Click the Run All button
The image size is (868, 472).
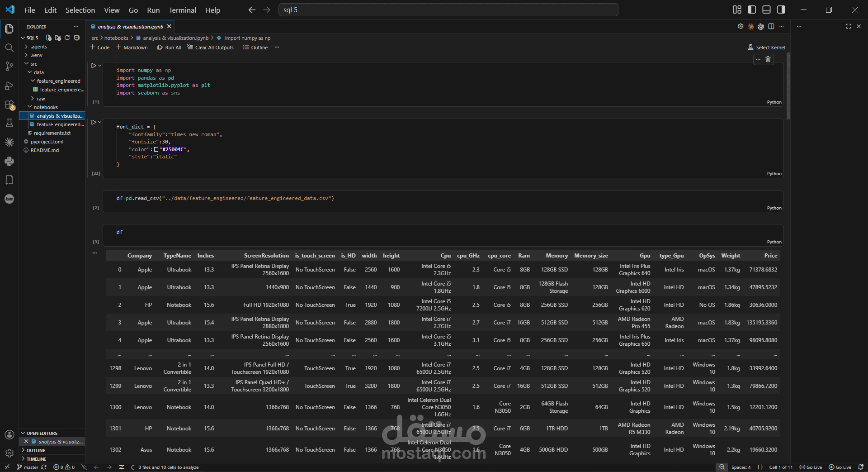pos(169,48)
